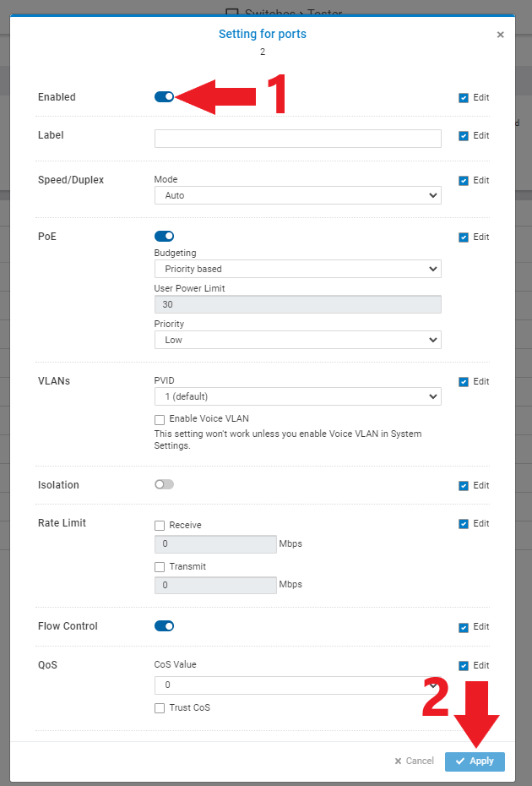Open the Speed/Duplex Mode dropdown
Screen dimensions: 532x786
297,195
